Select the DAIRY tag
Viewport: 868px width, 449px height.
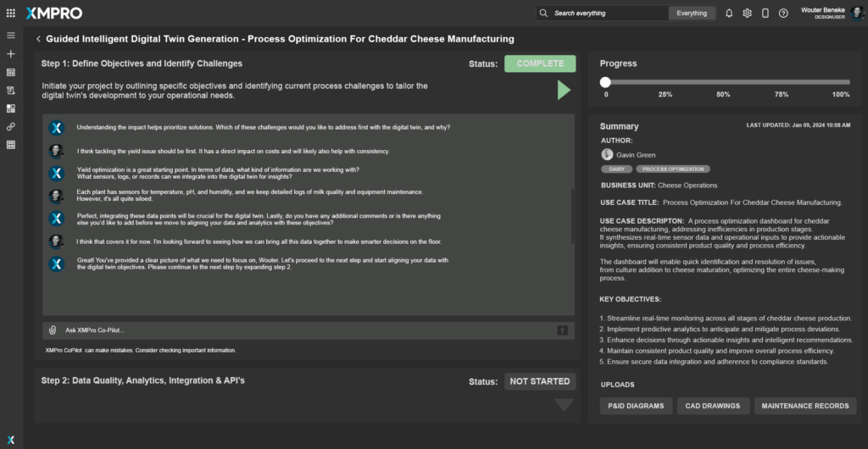click(x=616, y=169)
